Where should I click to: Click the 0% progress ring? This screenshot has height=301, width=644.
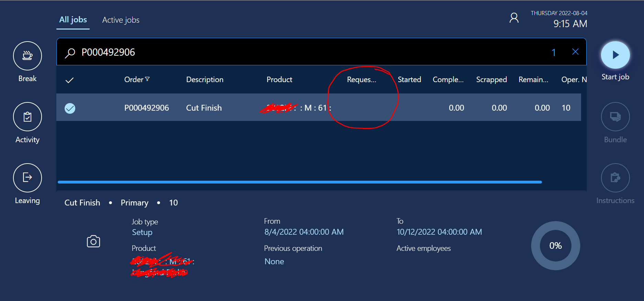[555, 246]
